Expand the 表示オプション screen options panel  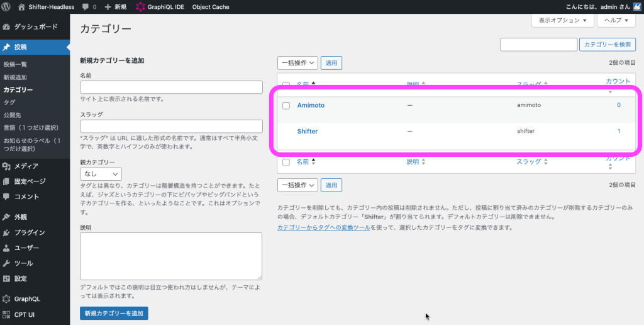(562, 20)
